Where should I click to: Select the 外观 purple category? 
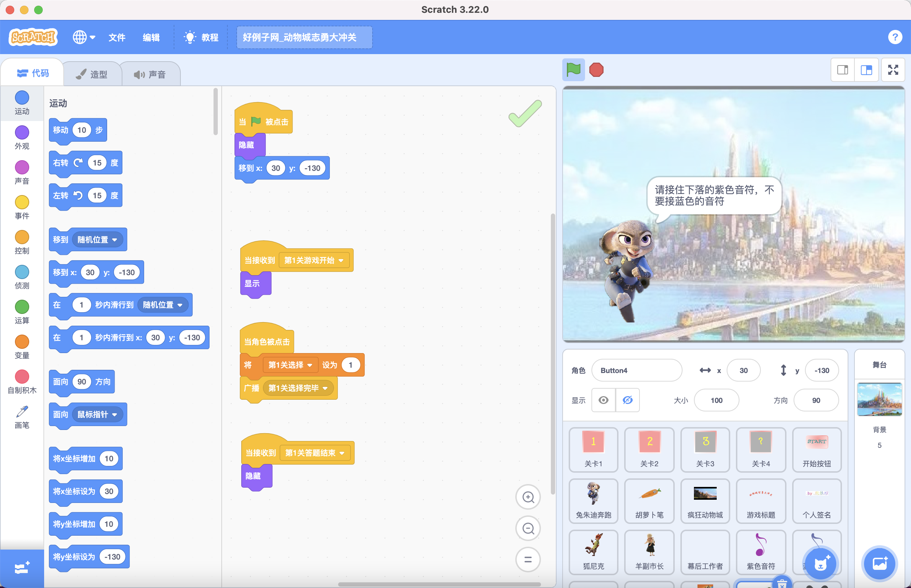point(22,137)
